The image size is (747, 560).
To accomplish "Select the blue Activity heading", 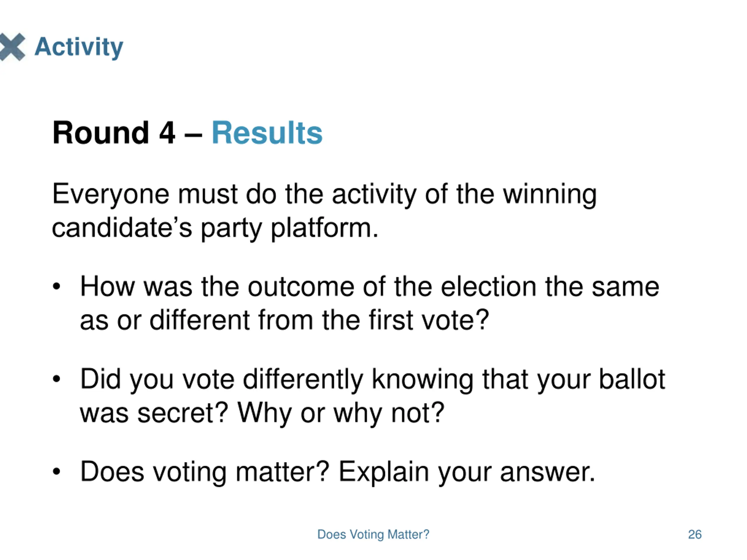I will [x=79, y=47].
